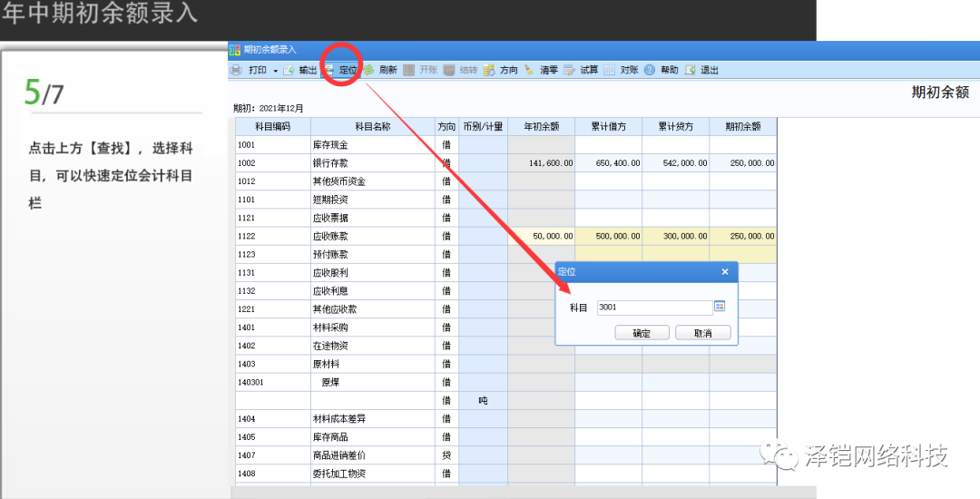Click the 期初余额 cell of 银行存款
The height and width of the screenshot is (499, 980).
[x=742, y=163]
